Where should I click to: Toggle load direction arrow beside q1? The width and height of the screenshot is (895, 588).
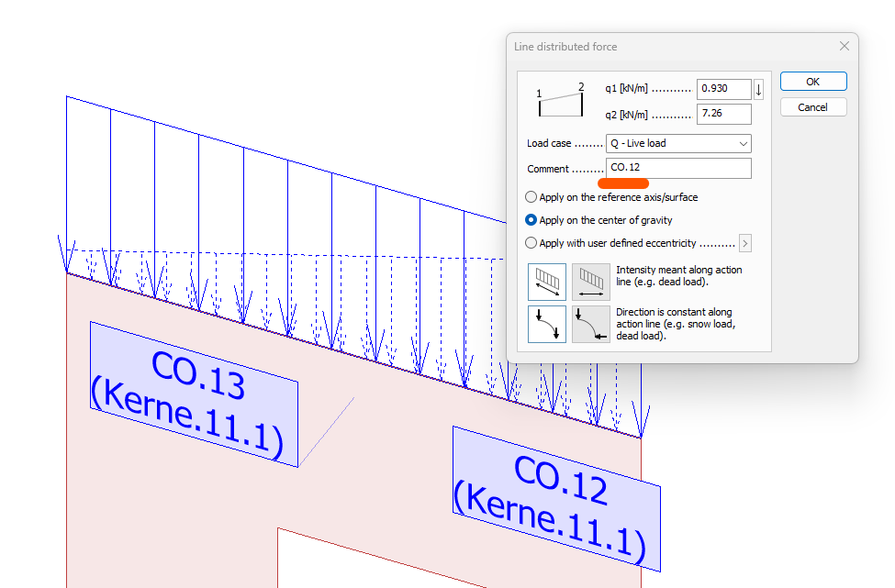click(758, 89)
